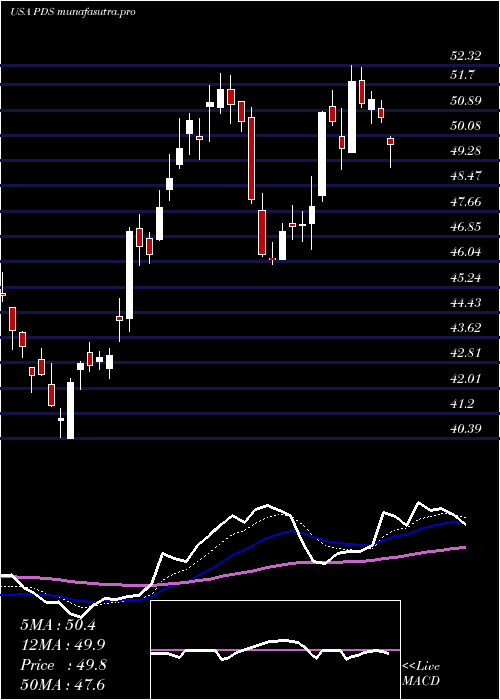The image size is (500, 700).
Task: Select the 45.24 price axis label
Action: click(x=466, y=278)
